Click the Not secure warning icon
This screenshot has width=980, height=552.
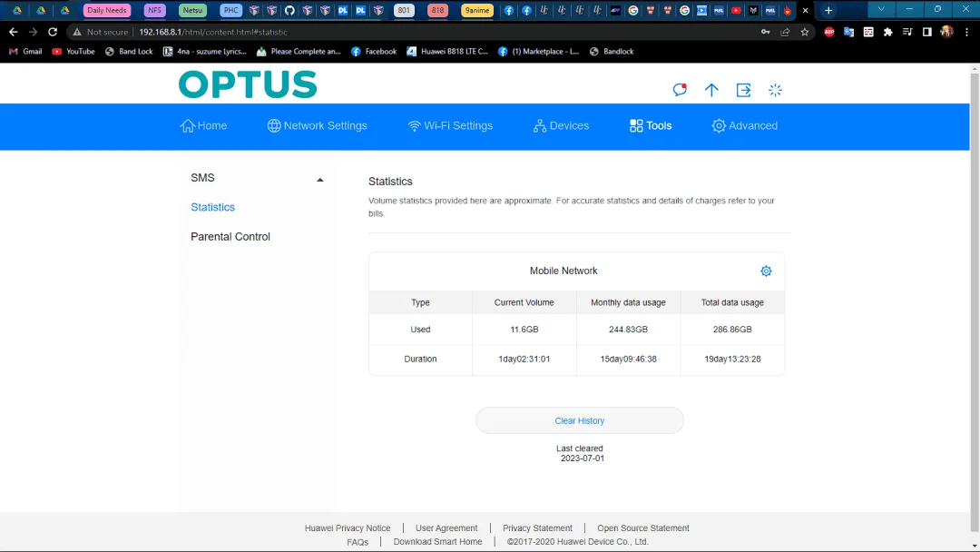[x=77, y=32]
